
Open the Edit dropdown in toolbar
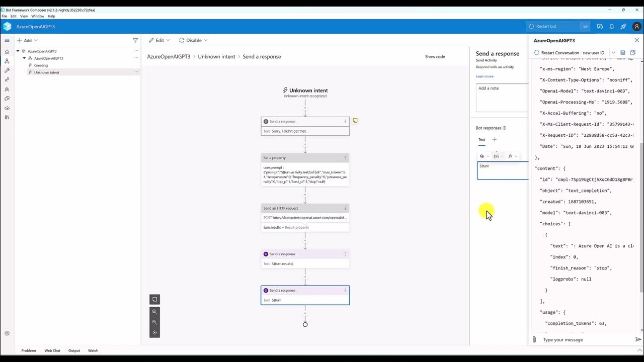pos(159,40)
